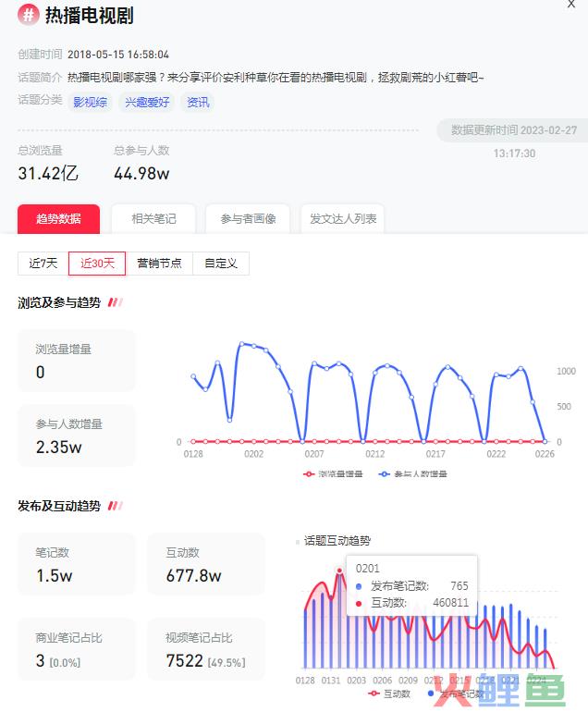Select the 近7天 time range
Image resolution: width=588 pixels, height=712 pixels.
click(43, 264)
